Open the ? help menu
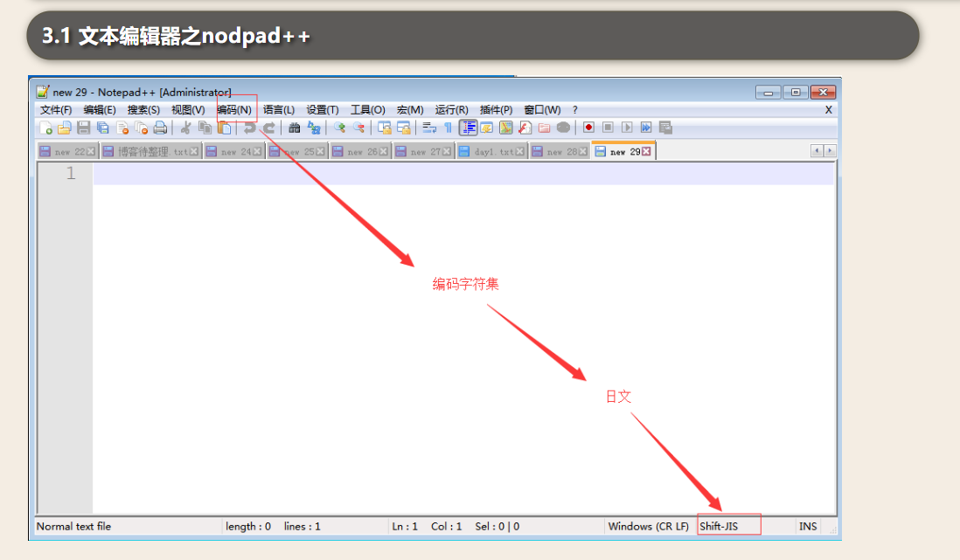 pyautogui.click(x=575, y=109)
